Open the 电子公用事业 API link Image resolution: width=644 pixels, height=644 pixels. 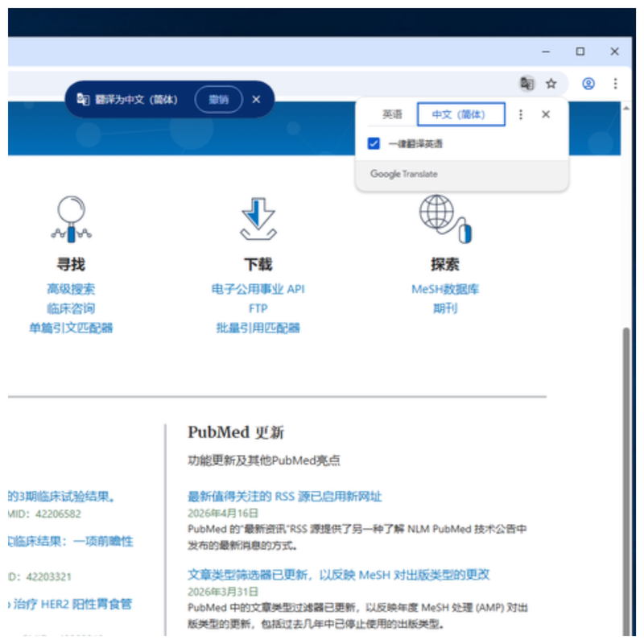258,289
